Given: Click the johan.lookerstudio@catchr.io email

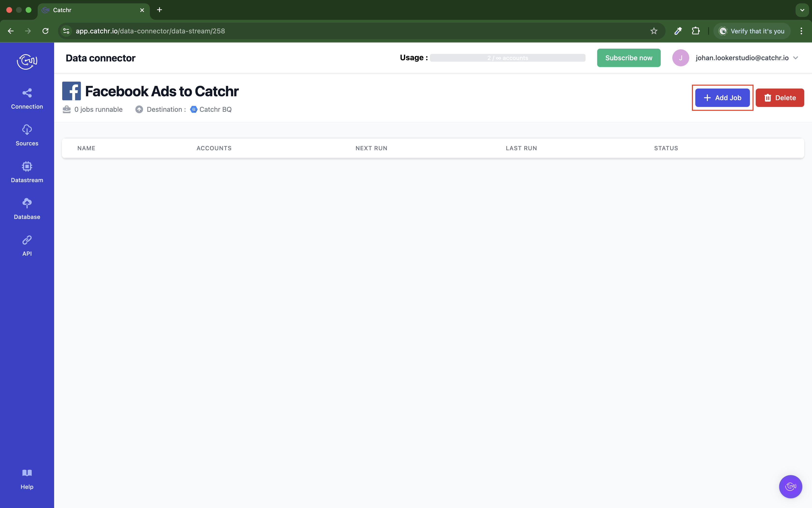Looking at the screenshot, I should tap(742, 58).
